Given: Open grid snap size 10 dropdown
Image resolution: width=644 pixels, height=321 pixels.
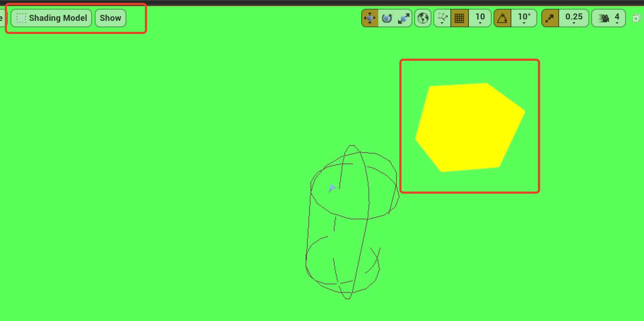Looking at the screenshot, I should (x=480, y=18).
